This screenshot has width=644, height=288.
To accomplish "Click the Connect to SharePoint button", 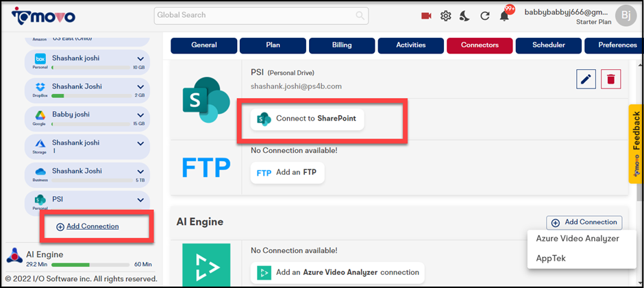I will [308, 119].
